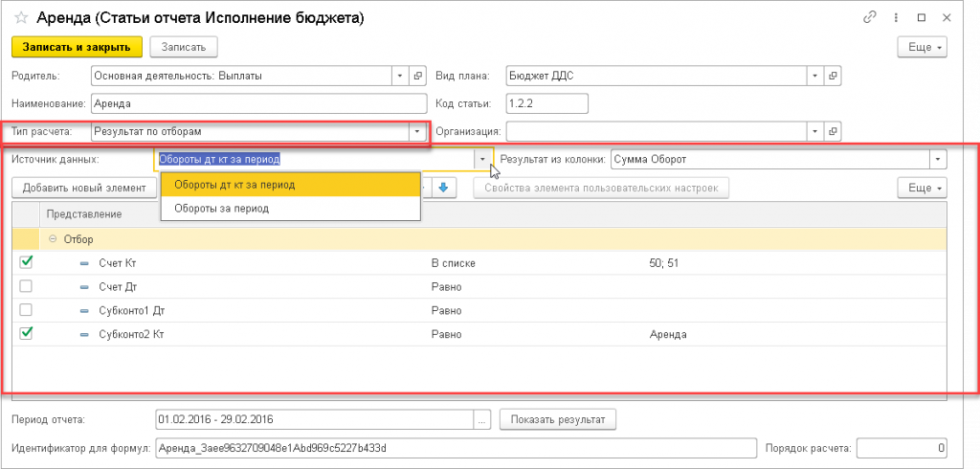Click the Порядок расчета field

click(x=903, y=447)
